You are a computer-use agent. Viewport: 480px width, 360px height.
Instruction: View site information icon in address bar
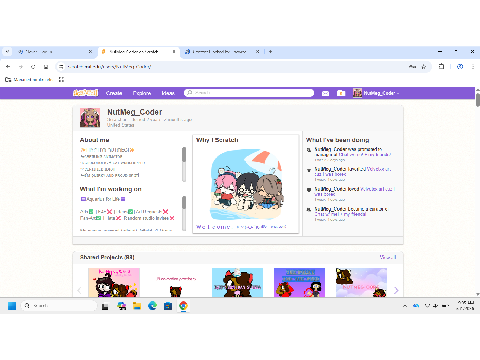click(61, 67)
